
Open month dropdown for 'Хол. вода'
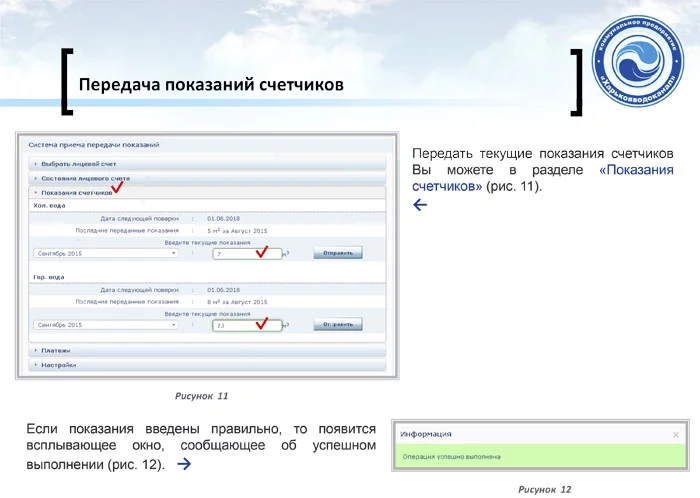106,253
